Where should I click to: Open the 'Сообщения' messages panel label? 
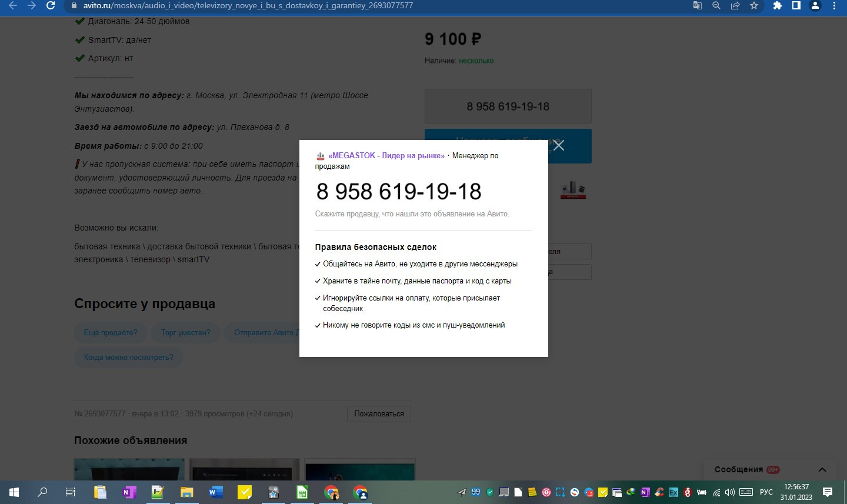click(x=739, y=469)
